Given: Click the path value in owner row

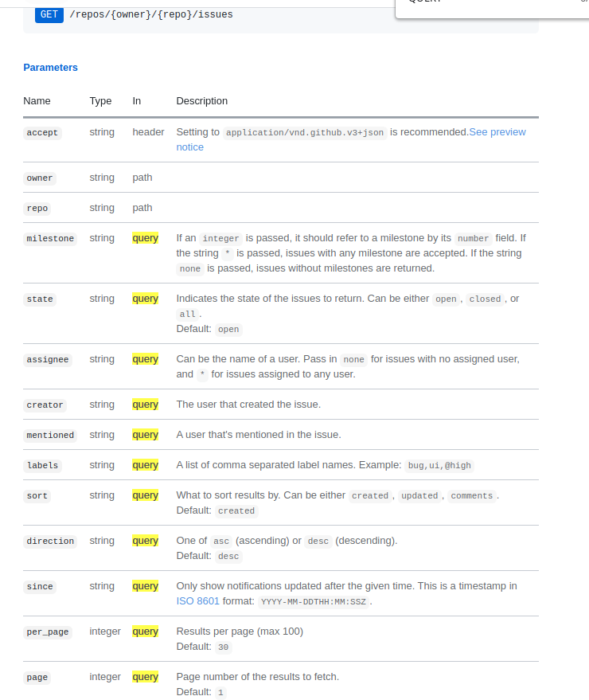Looking at the screenshot, I should point(142,178).
